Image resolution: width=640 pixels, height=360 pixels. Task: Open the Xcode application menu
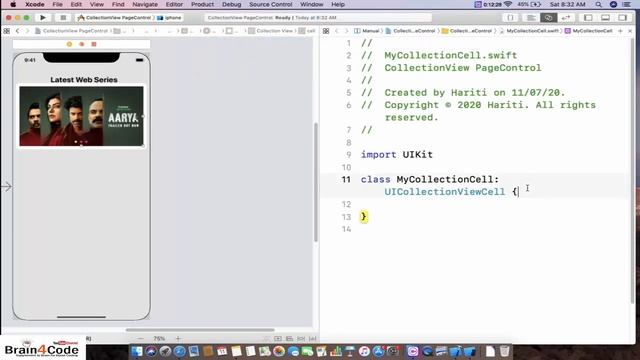(35, 4)
